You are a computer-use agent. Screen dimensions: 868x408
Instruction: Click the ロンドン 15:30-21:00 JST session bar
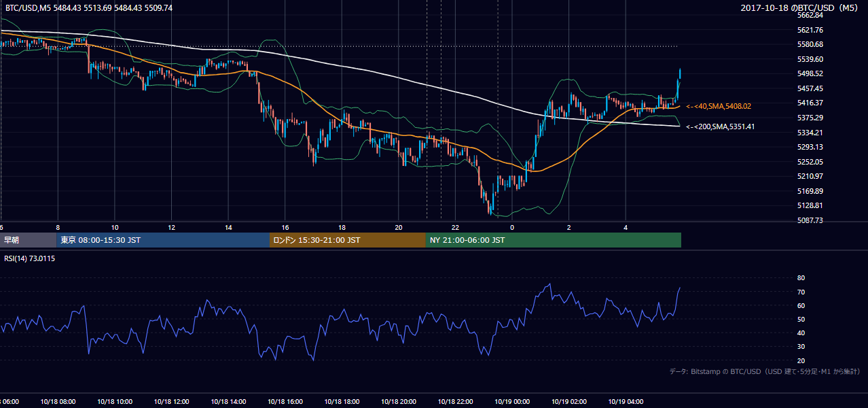coord(348,240)
